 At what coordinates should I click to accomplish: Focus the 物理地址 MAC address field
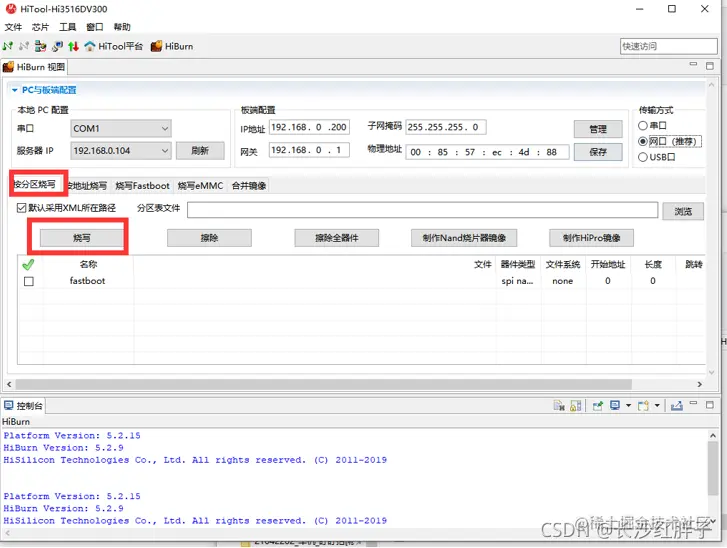click(x=487, y=152)
